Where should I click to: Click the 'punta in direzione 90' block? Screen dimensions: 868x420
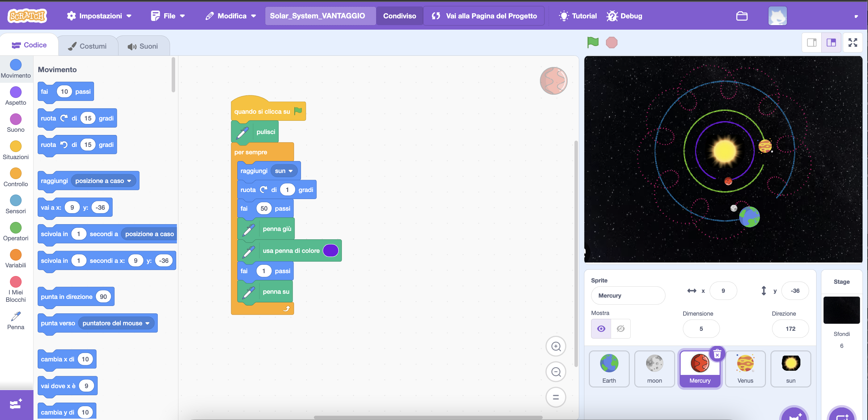tap(76, 297)
